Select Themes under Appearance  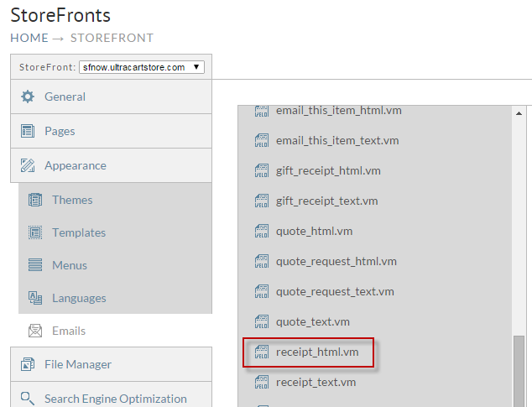(115, 200)
